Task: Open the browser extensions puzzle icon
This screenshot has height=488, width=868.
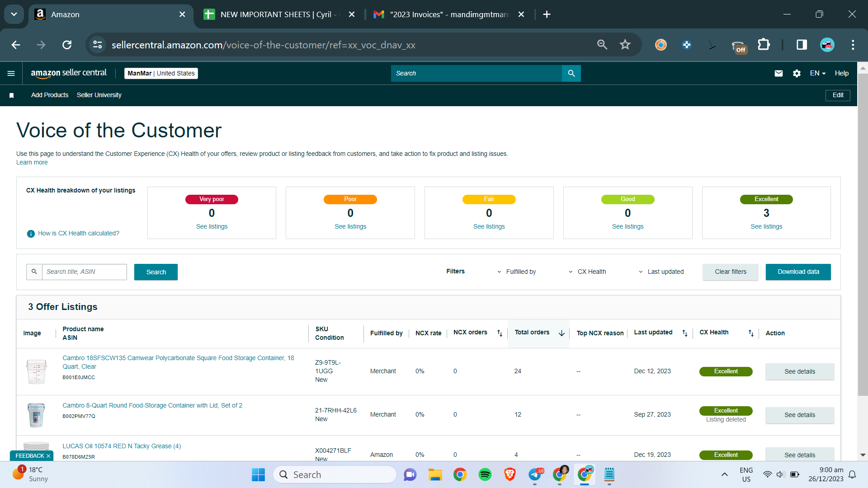Action: 764,45
